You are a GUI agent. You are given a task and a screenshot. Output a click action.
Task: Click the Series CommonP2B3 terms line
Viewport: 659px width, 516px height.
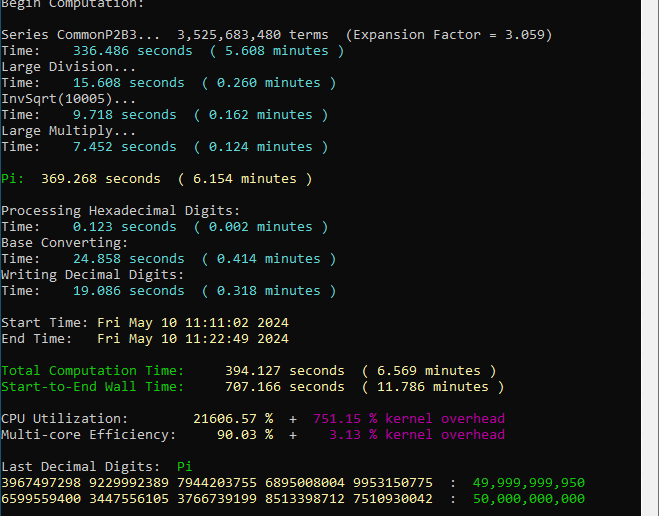click(277, 35)
